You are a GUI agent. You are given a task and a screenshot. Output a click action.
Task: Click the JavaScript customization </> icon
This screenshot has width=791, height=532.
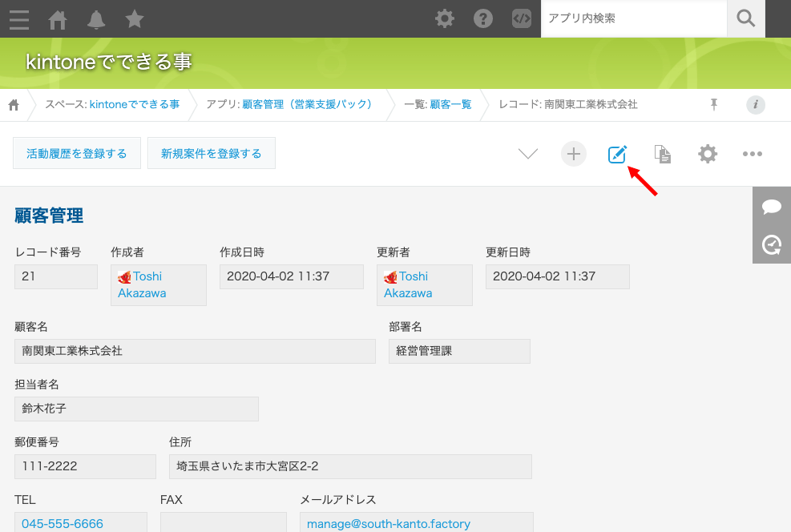[x=521, y=18]
